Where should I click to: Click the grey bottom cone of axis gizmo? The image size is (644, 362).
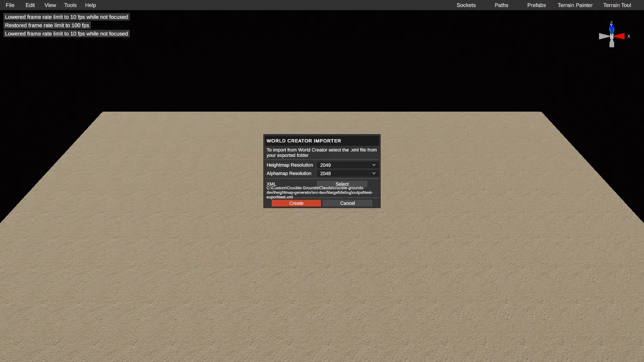tap(612, 43)
